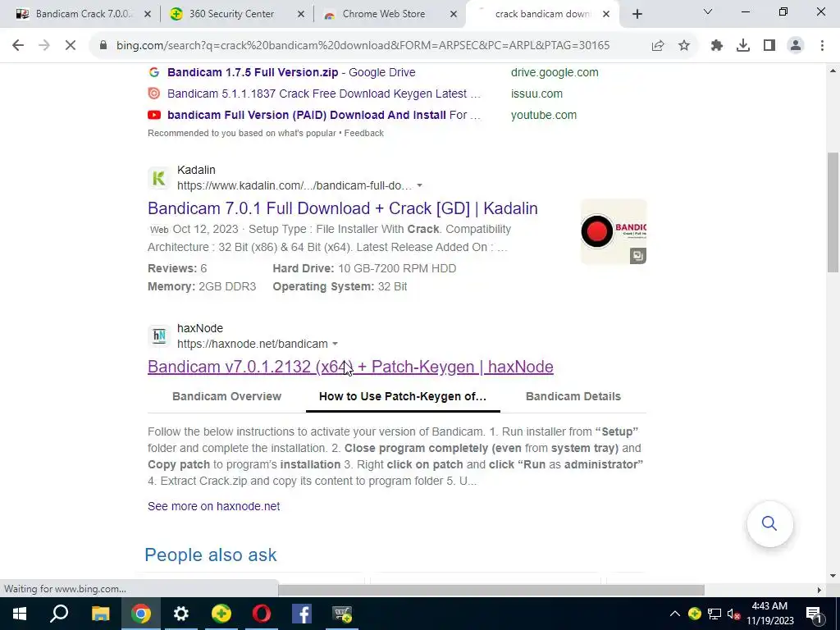Select the Bandicam Overview tab
Viewport: 840px width, 630px height.
point(226,396)
